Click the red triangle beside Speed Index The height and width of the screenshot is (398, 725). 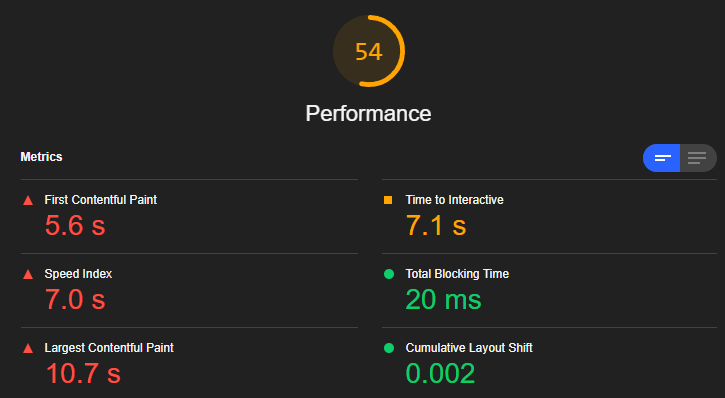pyautogui.click(x=28, y=274)
